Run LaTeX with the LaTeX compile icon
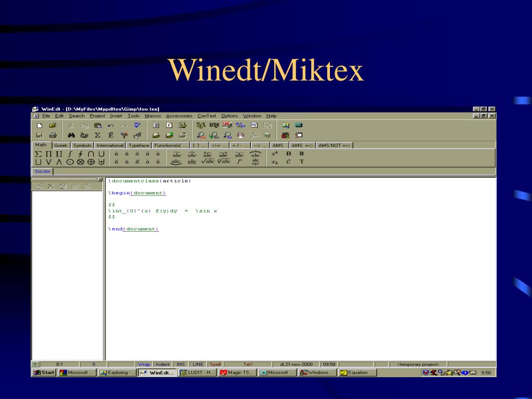 click(x=214, y=125)
